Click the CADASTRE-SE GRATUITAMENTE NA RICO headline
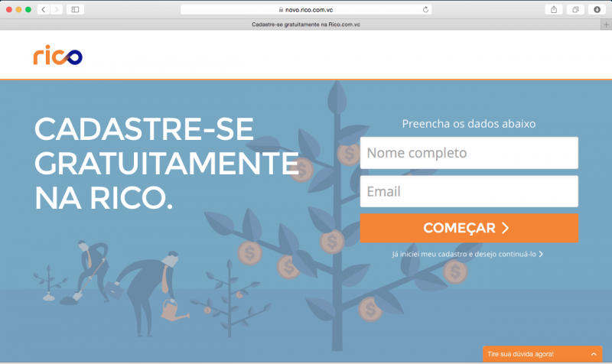Viewport: 612px width, 364px height. (x=167, y=164)
